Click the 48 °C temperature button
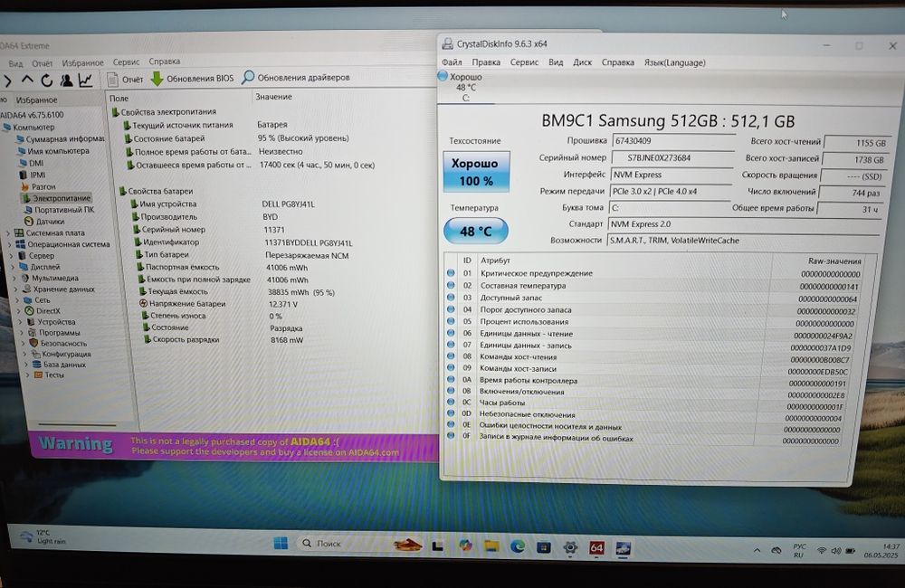 476,231
